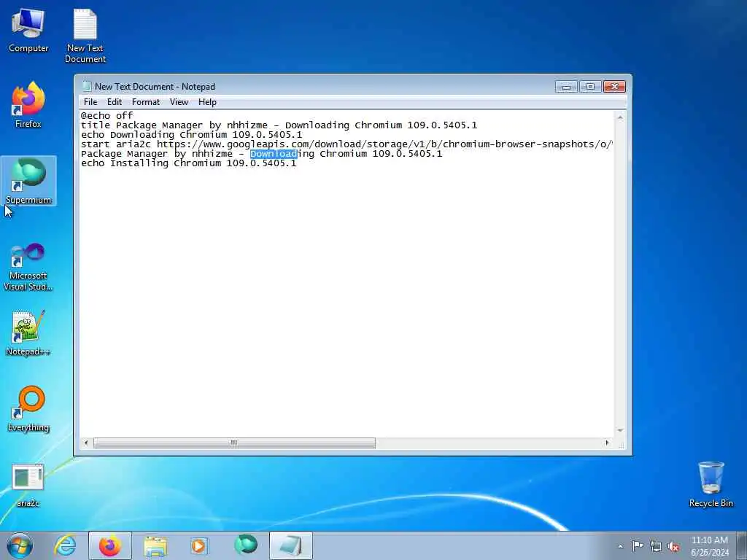This screenshot has width=747, height=560.
Task: Click the horizontal scrollbar left arrow
Action: pyautogui.click(x=86, y=443)
